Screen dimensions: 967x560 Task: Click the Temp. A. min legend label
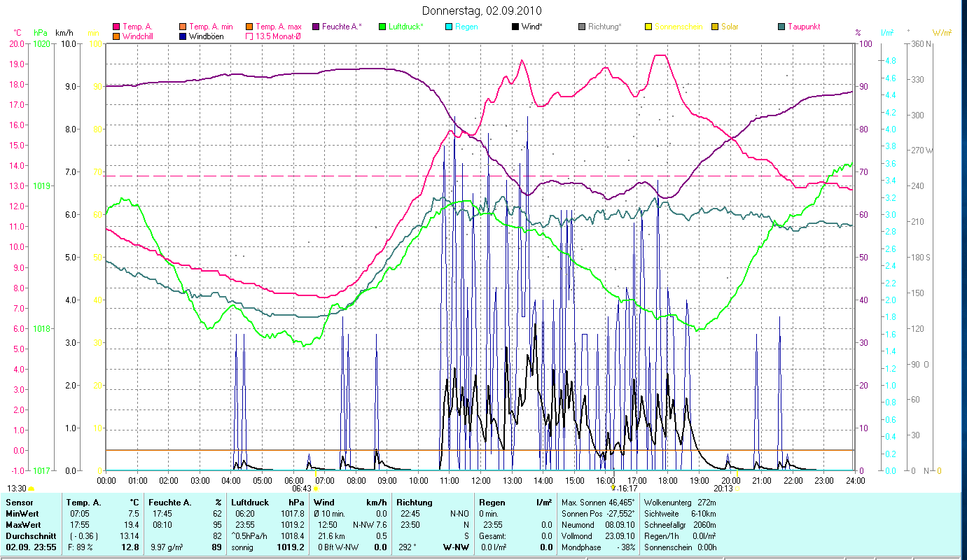(211, 27)
